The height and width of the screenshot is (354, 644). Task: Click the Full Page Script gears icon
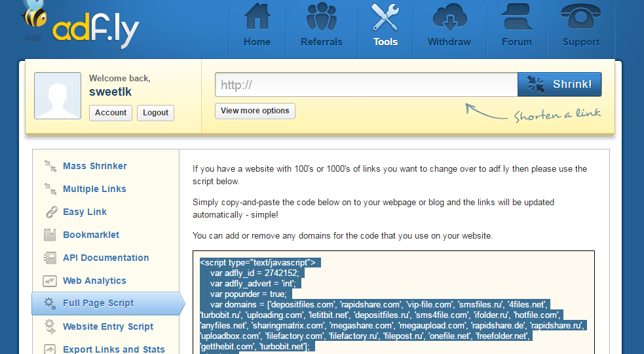(x=50, y=304)
